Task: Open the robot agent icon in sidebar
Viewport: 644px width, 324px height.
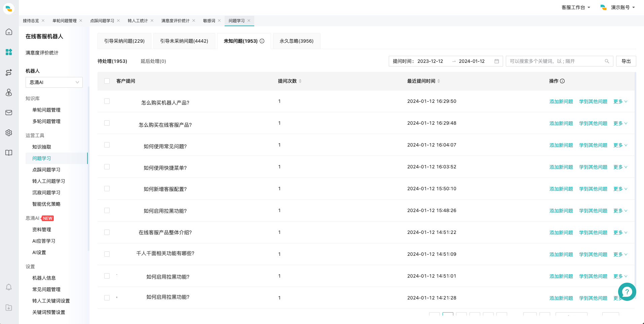Action: point(9,92)
